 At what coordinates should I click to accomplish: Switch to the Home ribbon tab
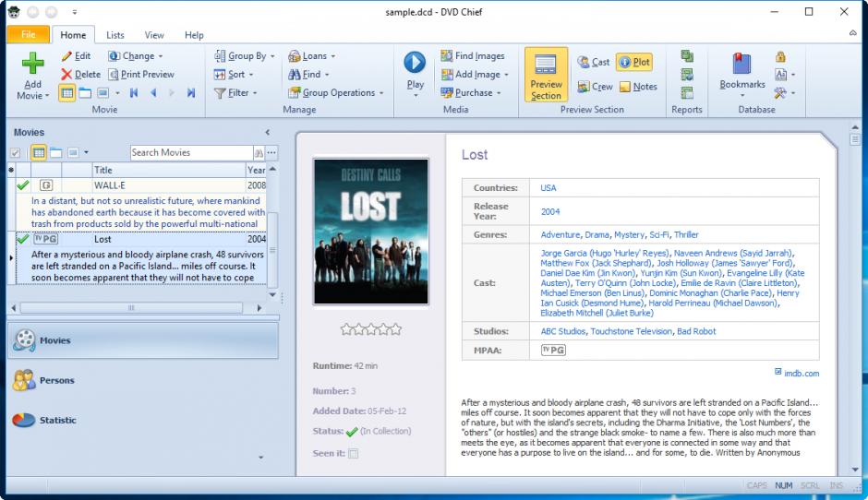[x=73, y=35]
